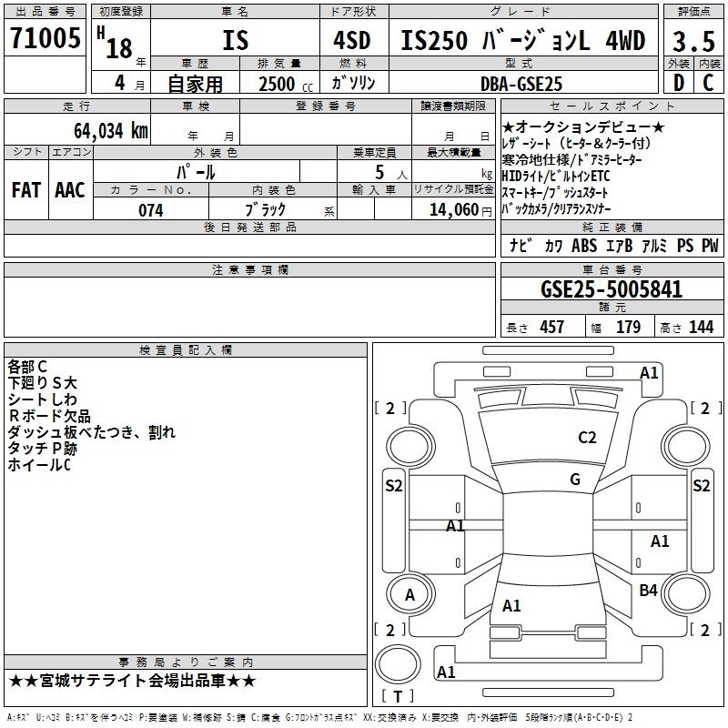
Task: Select the ★★宮城サテライト会場出品車★★ notice
Action: (132, 681)
